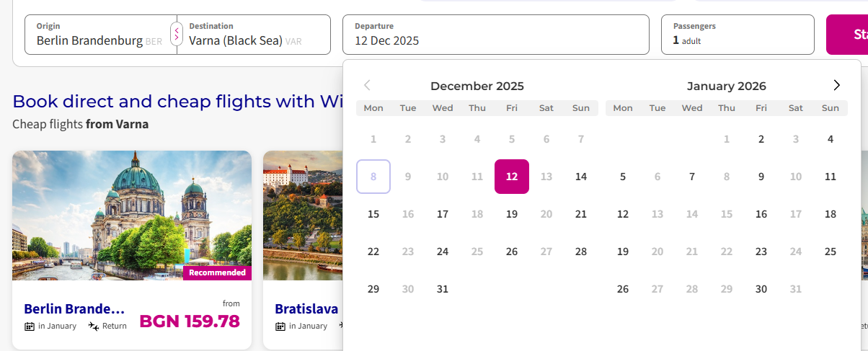Open the Berlin Brandenburg destination photo
868x351 pixels.
coord(132,216)
